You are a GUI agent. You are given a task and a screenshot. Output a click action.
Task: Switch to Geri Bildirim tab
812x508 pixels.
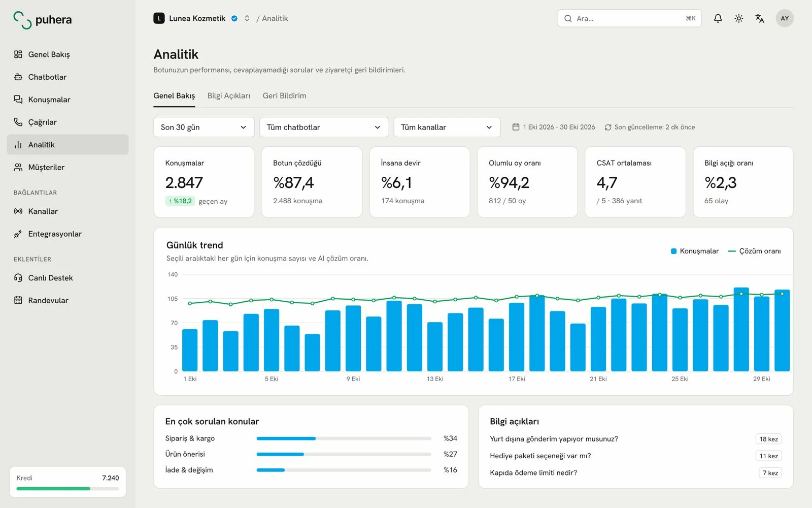coord(284,96)
